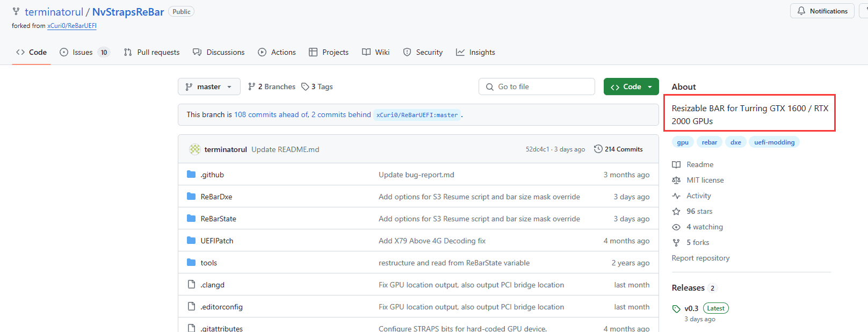Open the Wiki tab
This screenshot has height=332, width=868.
click(376, 52)
